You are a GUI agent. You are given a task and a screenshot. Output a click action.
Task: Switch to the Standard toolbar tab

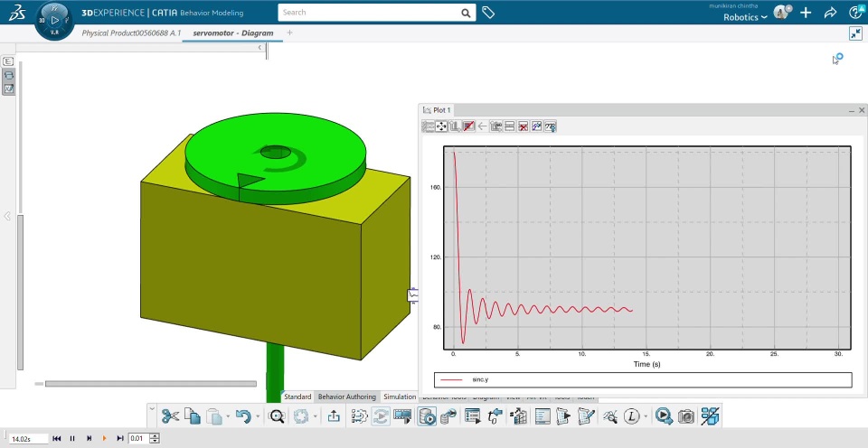(x=297, y=397)
